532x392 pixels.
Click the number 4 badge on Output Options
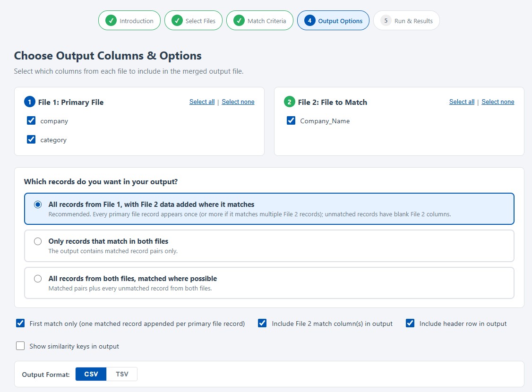[309, 21]
